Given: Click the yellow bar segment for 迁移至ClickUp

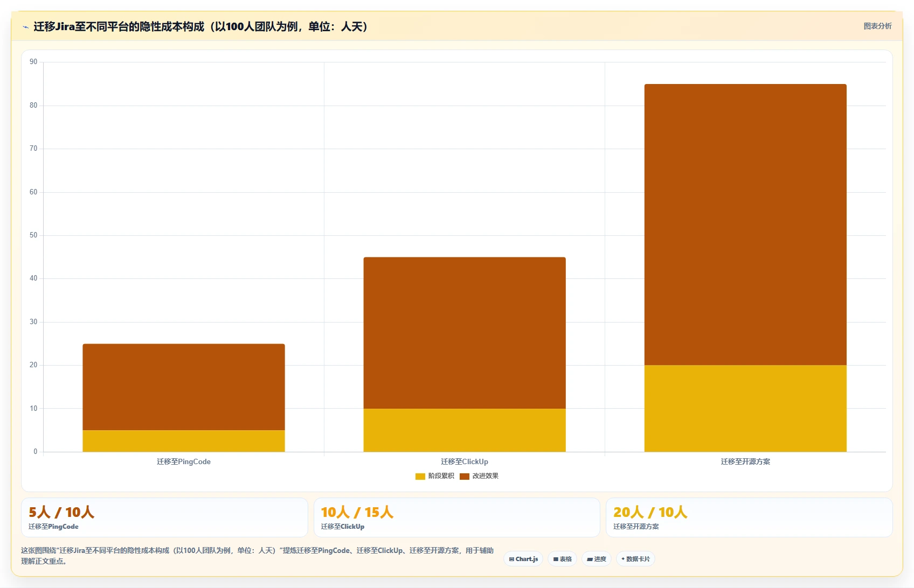Looking at the screenshot, I should (465, 430).
